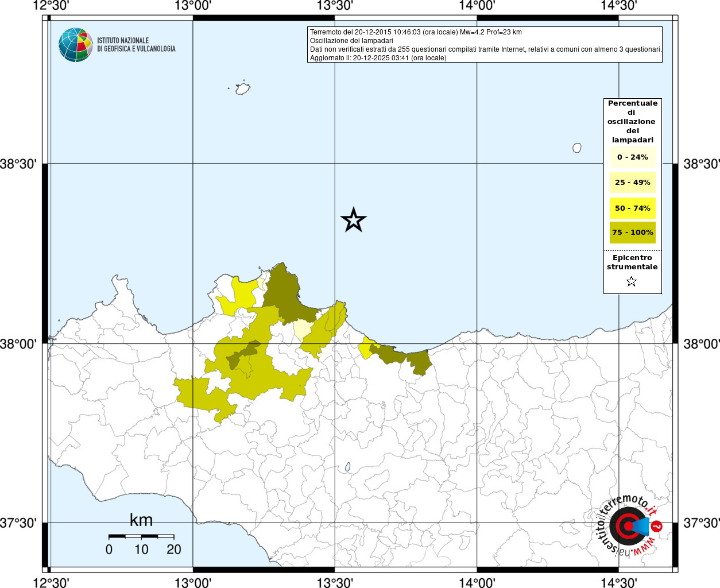Click the 'Terremoto del 20-12-2015' header line
Viewport: 720px width, 588px height.
point(416,32)
